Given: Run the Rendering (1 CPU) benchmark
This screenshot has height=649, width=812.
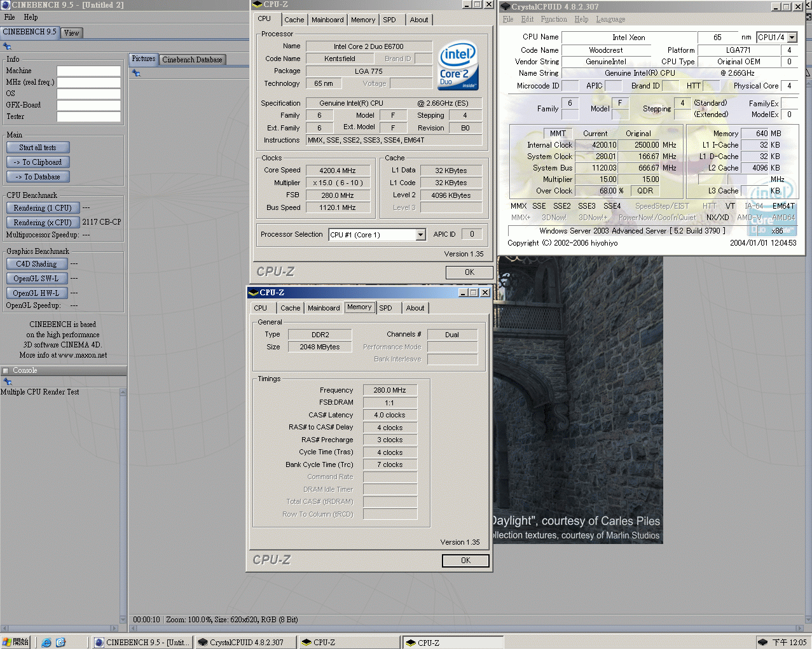Looking at the screenshot, I should tap(43, 208).
